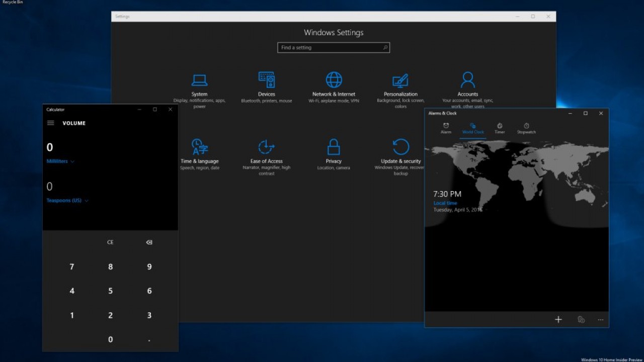The height and width of the screenshot is (362, 644).
Task: Expand the Teaspoons (US) unit dropdown
Action: (x=67, y=201)
